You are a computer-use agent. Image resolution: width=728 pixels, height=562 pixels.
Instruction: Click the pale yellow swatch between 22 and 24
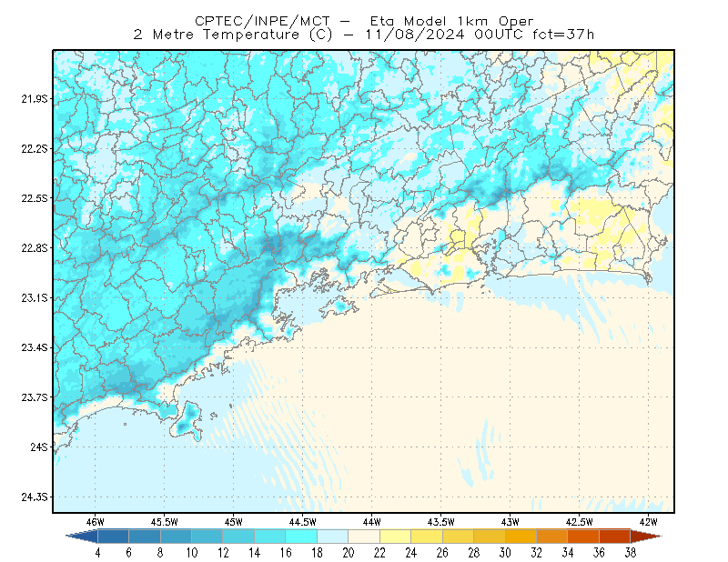[x=395, y=536]
